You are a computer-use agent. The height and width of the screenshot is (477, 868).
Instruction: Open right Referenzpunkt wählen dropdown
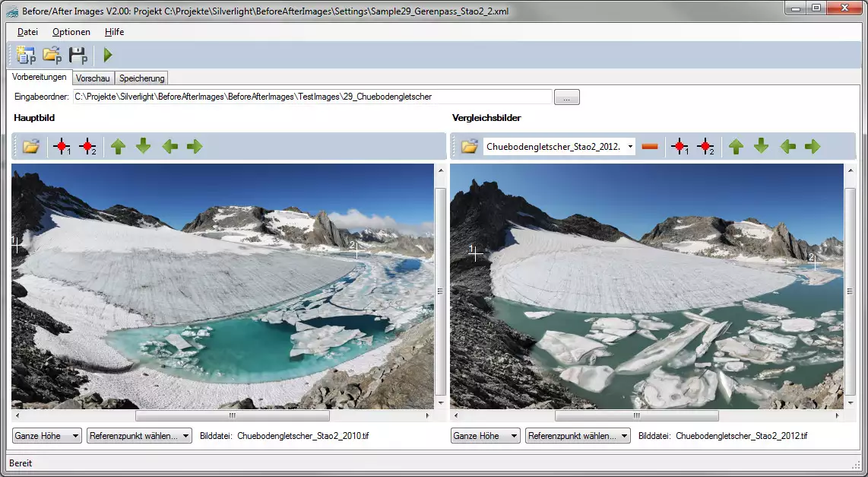pyautogui.click(x=578, y=436)
